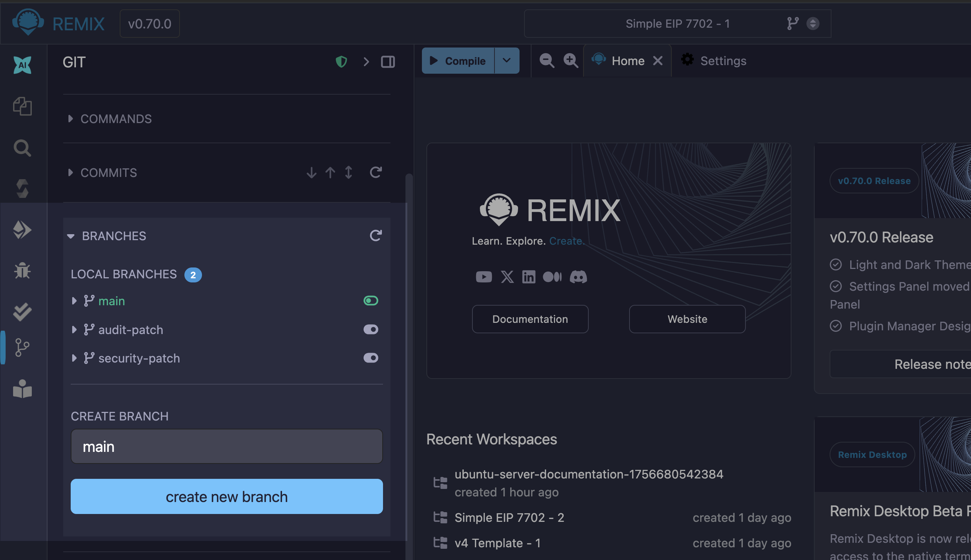The image size is (971, 560).
Task: Open the Solidity compiler sidebar icon
Action: pos(22,189)
